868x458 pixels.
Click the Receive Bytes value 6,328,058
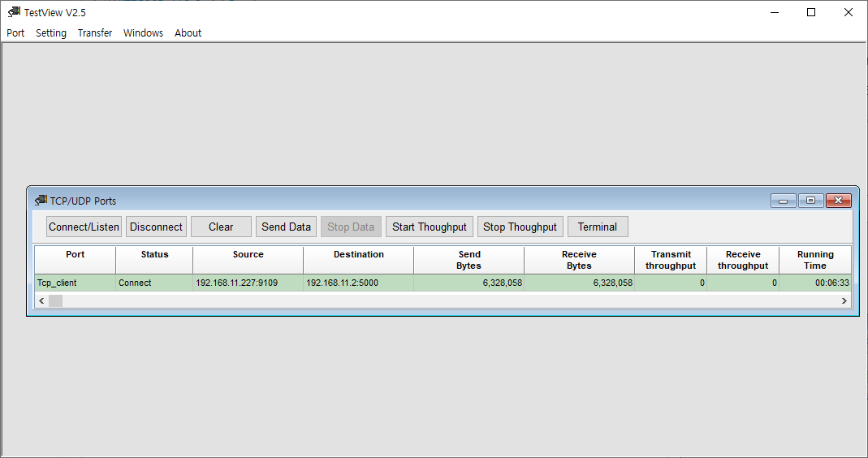click(x=613, y=283)
